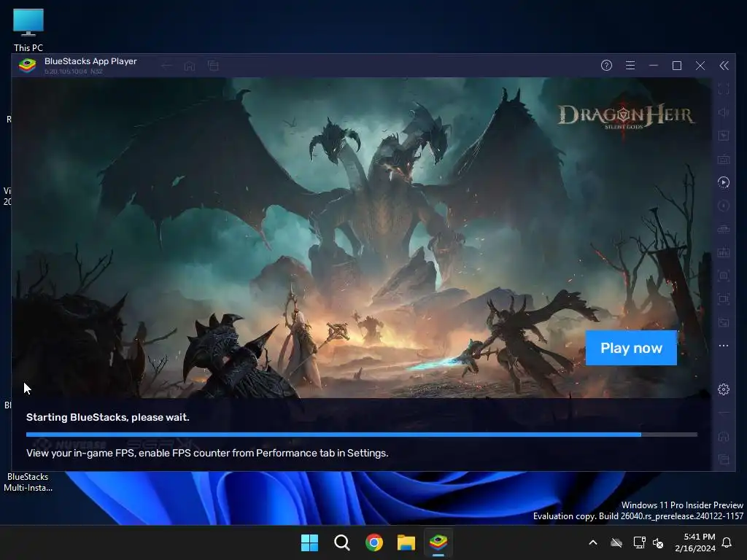Click the 'Starting BlueStacks, please wait.' text
This screenshot has width=747, height=560.
tap(108, 418)
